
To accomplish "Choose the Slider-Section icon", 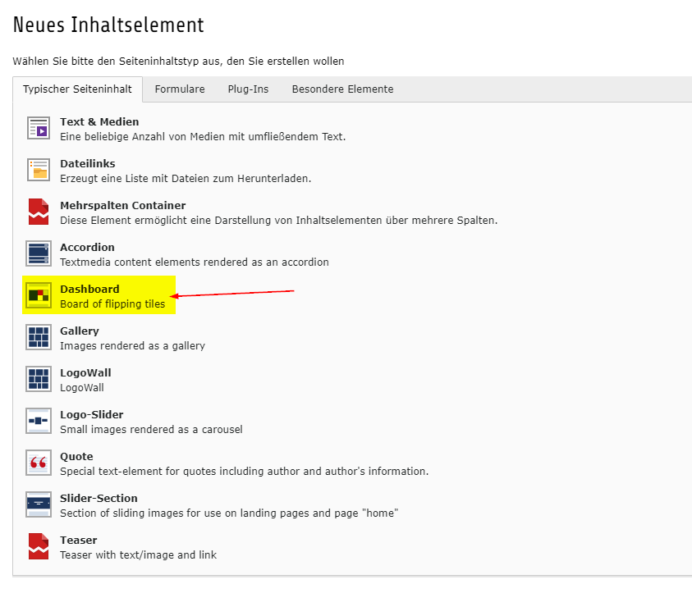I will (39, 505).
